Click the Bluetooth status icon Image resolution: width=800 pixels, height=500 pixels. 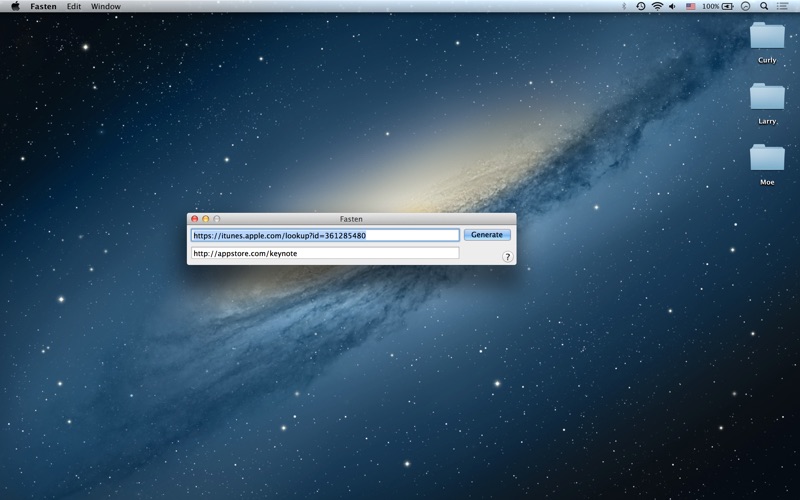click(623, 6)
